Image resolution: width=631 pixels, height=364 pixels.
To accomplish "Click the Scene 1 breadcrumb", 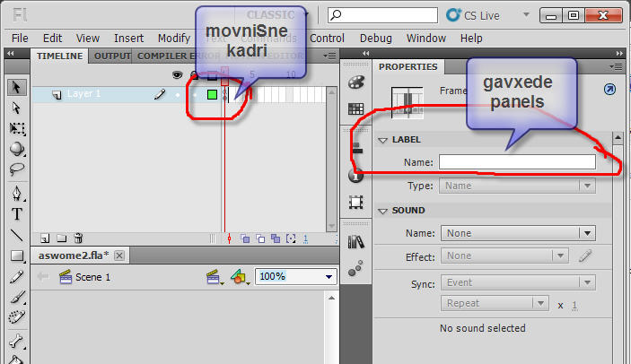I will pyautogui.click(x=93, y=277).
